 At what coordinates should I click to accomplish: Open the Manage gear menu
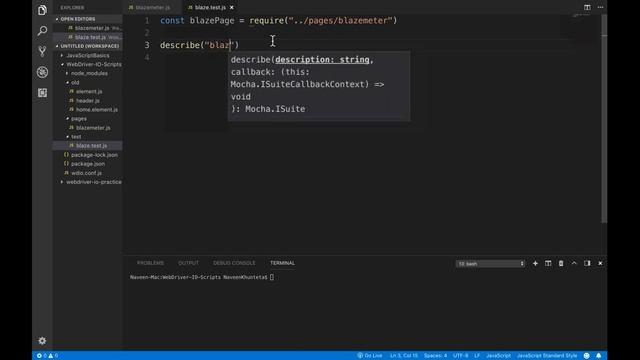[42, 341]
